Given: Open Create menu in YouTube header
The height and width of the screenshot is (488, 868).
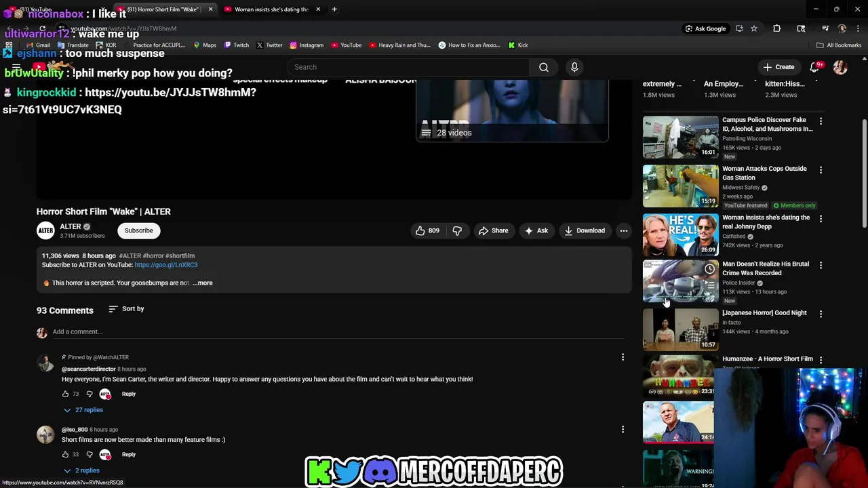Looking at the screenshot, I should click(x=778, y=67).
